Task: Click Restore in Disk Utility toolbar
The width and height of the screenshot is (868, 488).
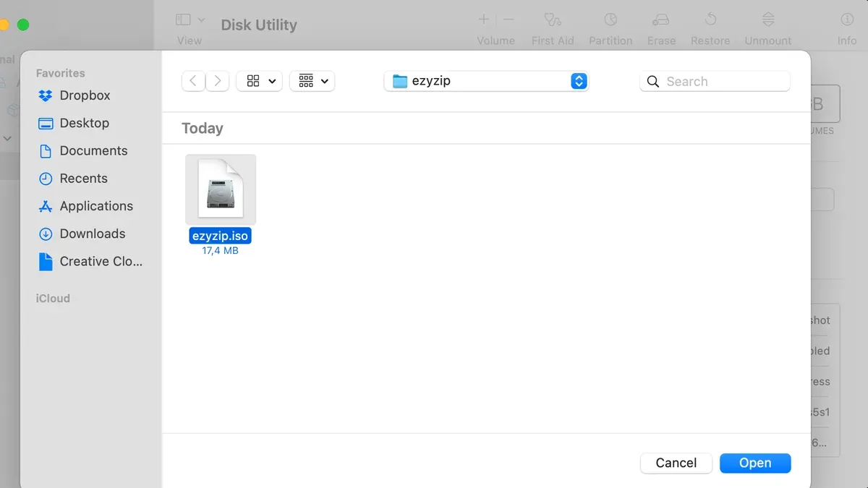Action: click(710, 29)
